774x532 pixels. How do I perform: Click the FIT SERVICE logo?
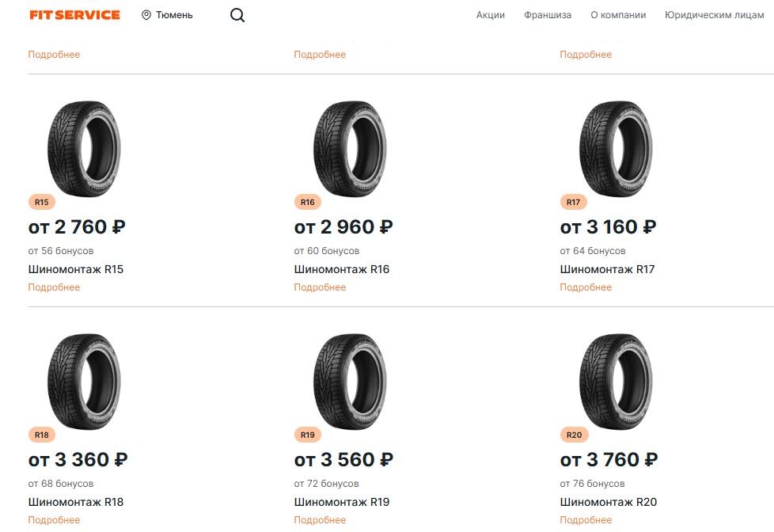pyautogui.click(x=74, y=15)
